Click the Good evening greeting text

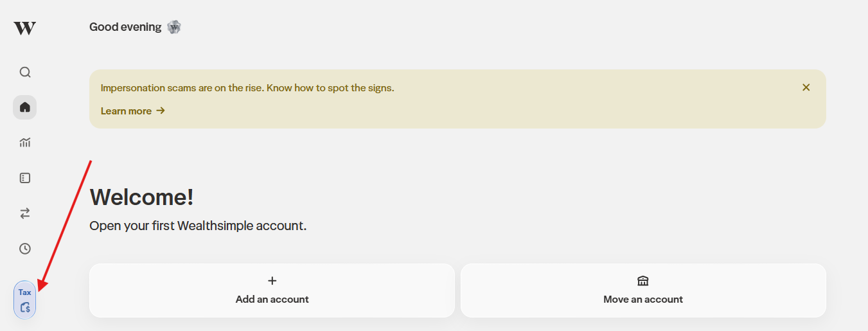coord(125,27)
